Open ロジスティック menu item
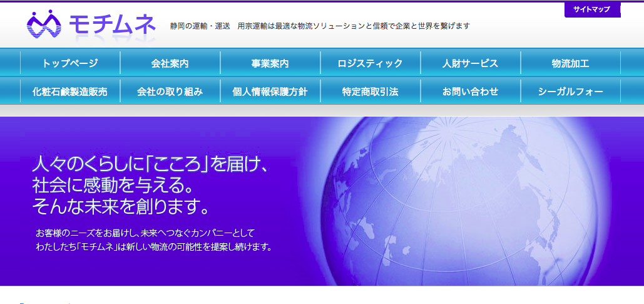The width and height of the screenshot is (644, 304). [x=371, y=63]
